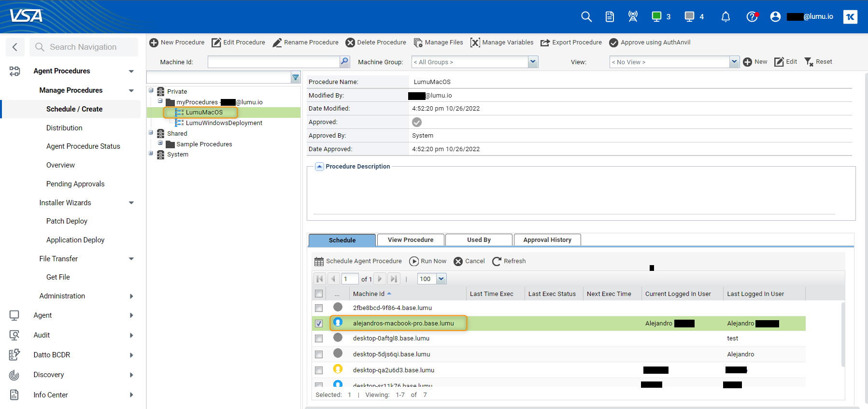Open Pending Approvals in sidebar
Screen dimensions: 868x409
(x=75, y=184)
